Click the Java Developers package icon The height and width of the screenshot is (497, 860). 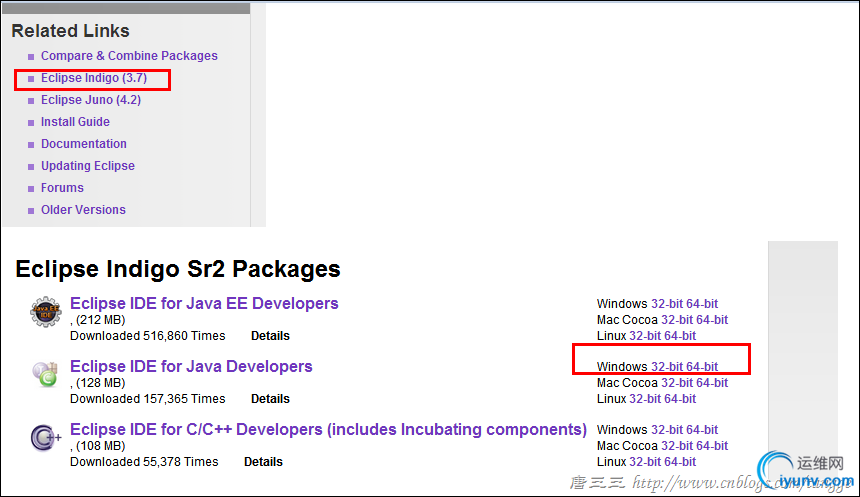tap(46, 374)
